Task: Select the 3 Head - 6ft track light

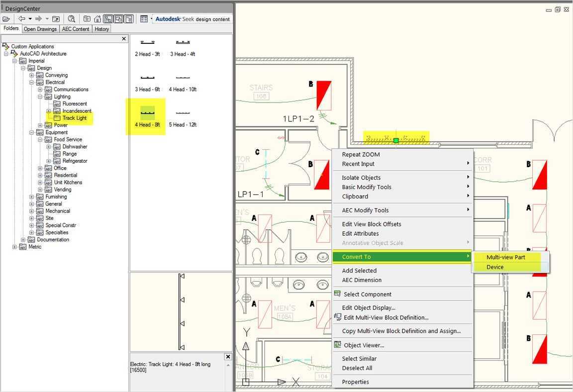Action: pyautogui.click(x=147, y=84)
